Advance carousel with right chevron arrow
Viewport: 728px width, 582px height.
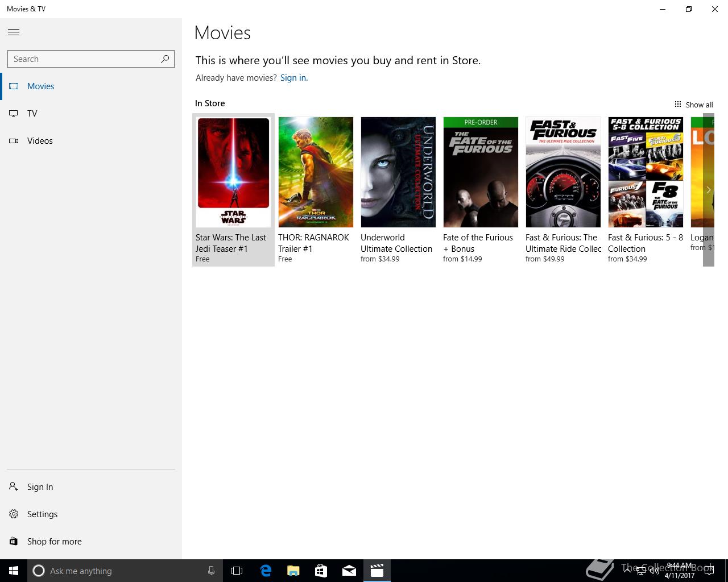pos(709,190)
